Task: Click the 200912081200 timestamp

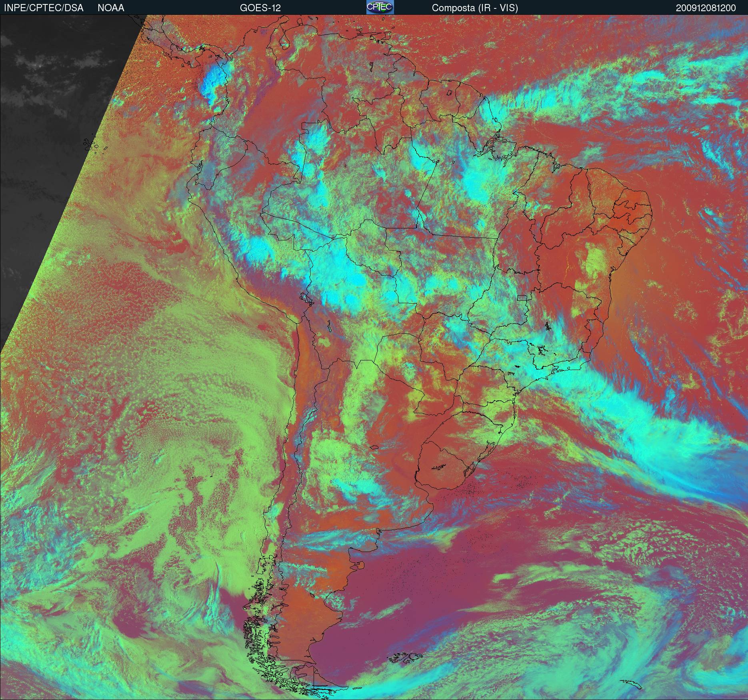Action: click(x=706, y=8)
